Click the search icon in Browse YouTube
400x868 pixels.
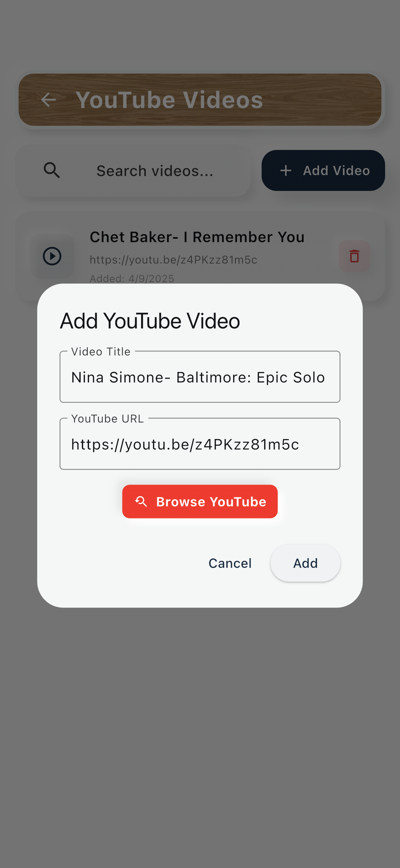tap(141, 501)
